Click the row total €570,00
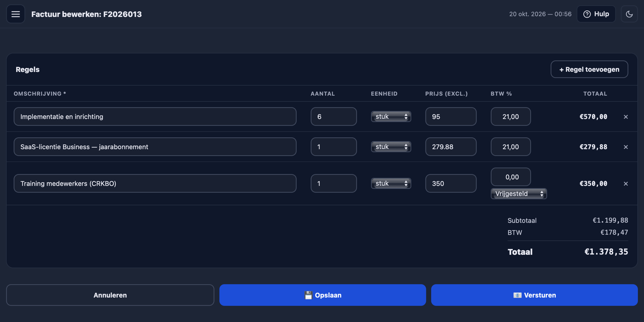The width and height of the screenshot is (644, 322). click(593, 117)
